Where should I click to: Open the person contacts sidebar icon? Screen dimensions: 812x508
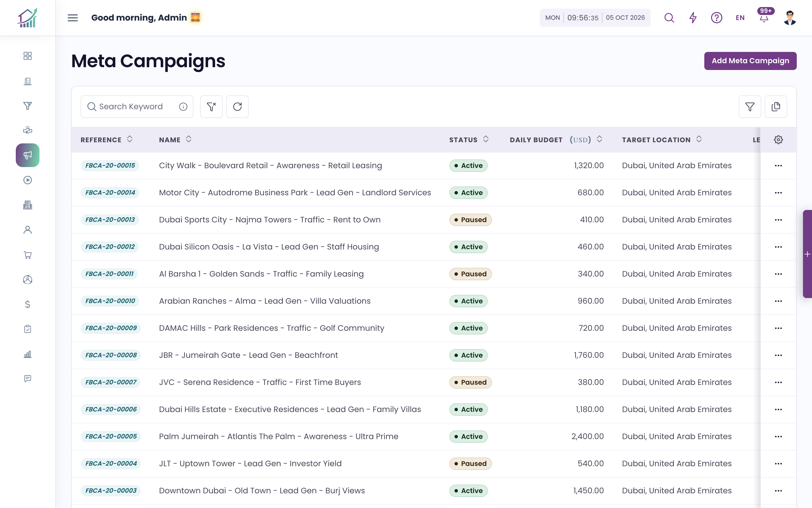(x=28, y=230)
